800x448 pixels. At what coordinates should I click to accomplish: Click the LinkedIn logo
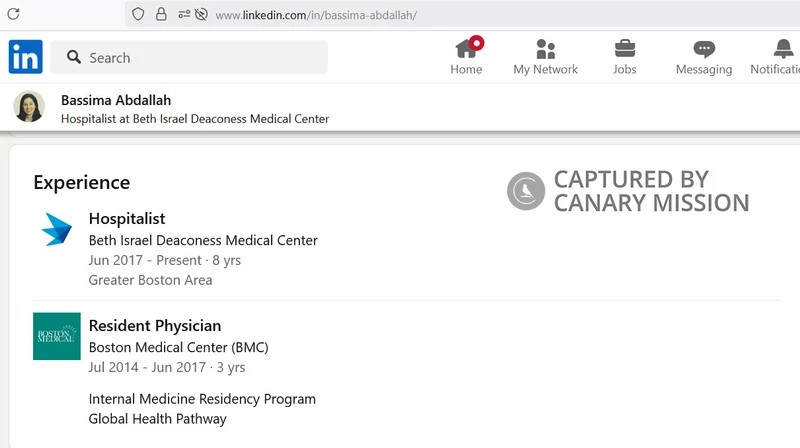coord(26,57)
